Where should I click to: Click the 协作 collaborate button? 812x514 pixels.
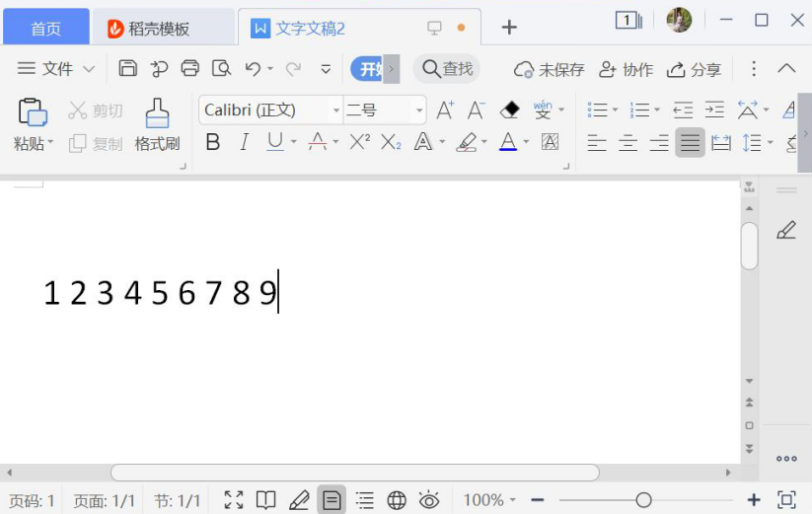[x=626, y=69]
